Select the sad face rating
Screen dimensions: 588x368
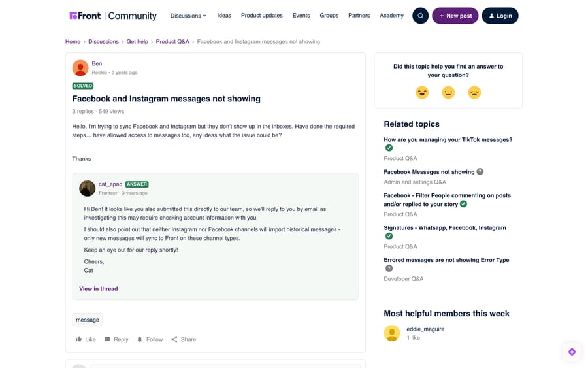click(x=474, y=92)
